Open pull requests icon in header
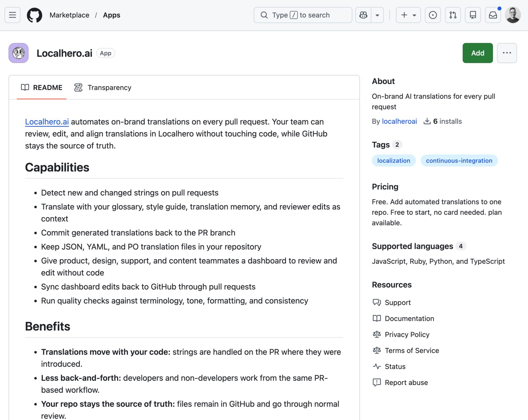Viewport: 528px width, 420px height. point(453,15)
